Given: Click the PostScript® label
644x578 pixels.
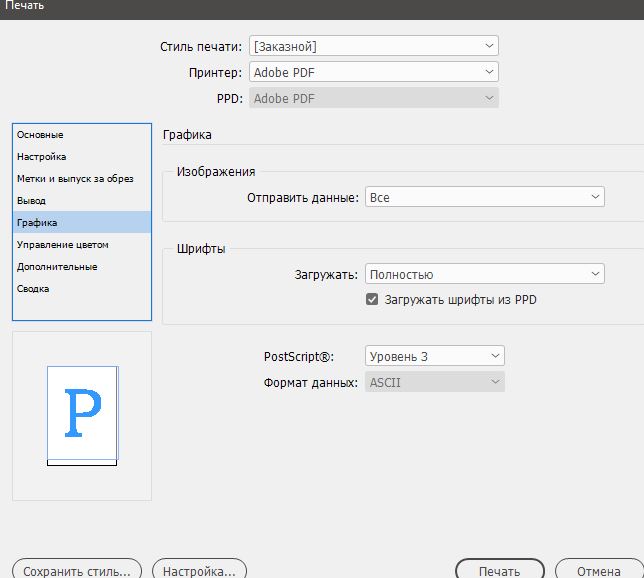Looking at the screenshot, I should pyautogui.click(x=299, y=356).
